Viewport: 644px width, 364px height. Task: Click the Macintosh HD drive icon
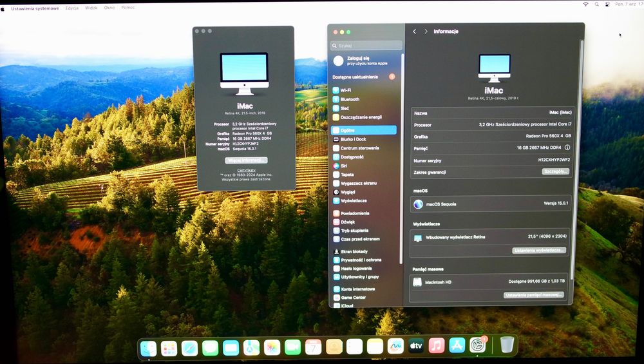(417, 282)
